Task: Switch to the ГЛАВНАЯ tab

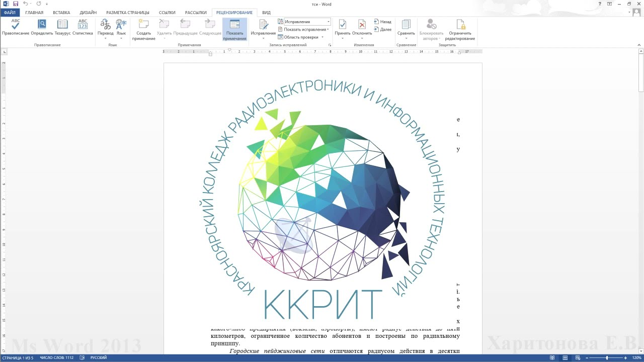Action: coord(34,12)
